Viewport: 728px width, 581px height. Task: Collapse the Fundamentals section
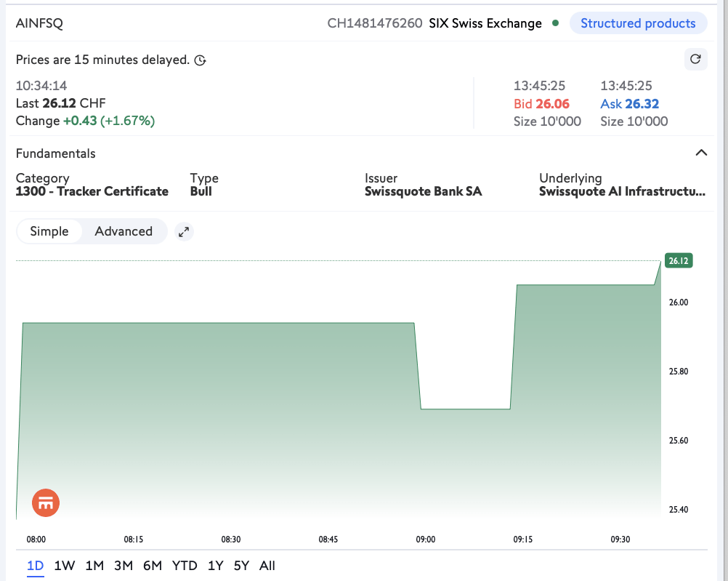click(x=701, y=153)
